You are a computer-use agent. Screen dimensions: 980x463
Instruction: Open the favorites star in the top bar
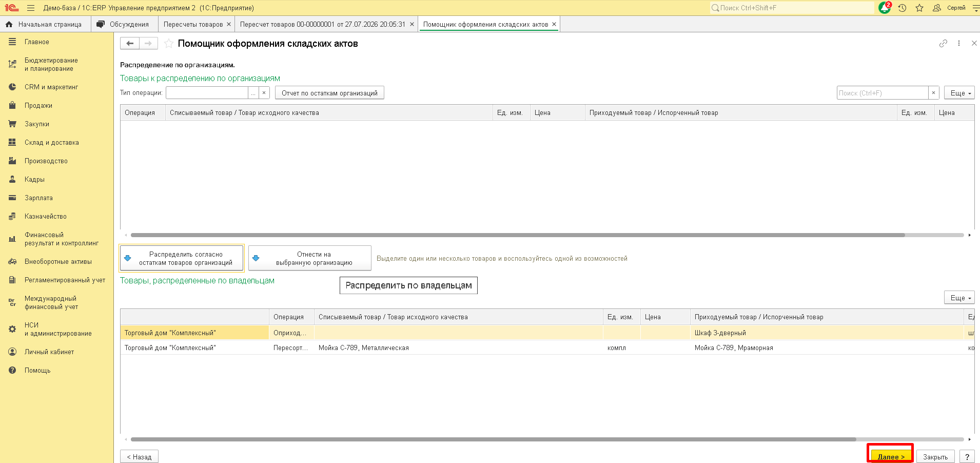coord(919,8)
